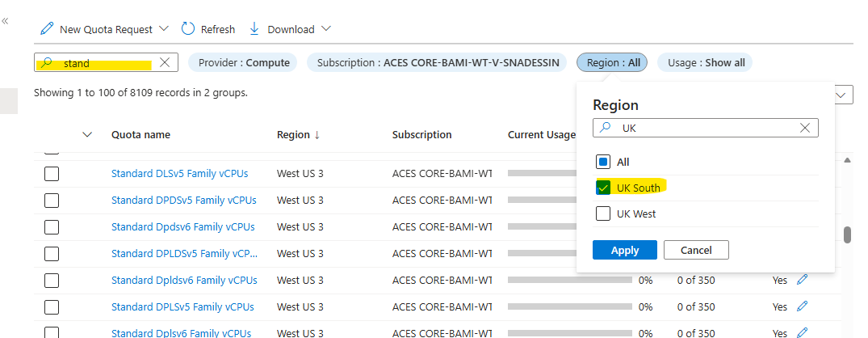868x338 pixels.
Task: Select checkbox for Standard DPLSv5 Family vCPUs
Action: click(x=52, y=307)
